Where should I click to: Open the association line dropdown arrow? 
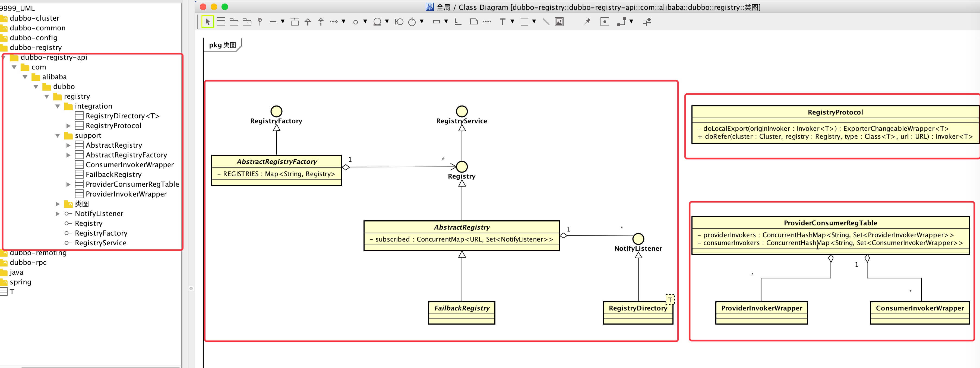click(283, 22)
